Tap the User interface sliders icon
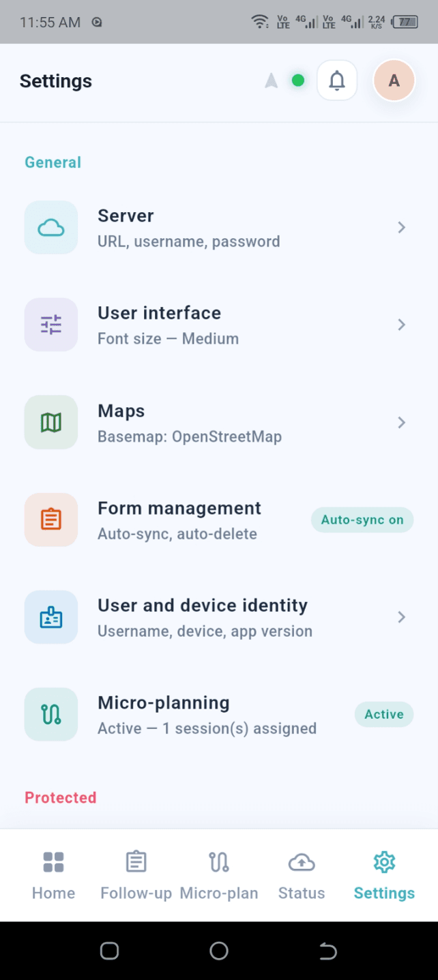The height and width of the screenshot is (980, 438). click(x=51, y=325)
